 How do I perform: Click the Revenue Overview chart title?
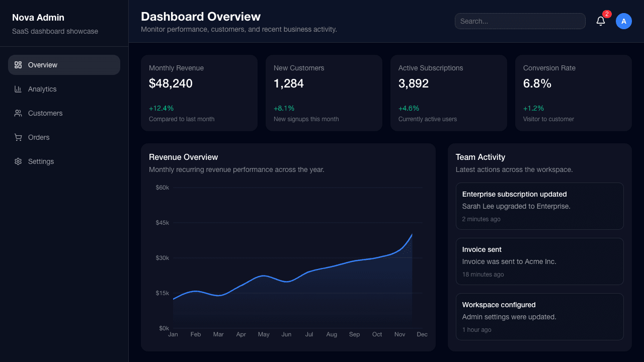pyautogui.click(x=184, y=157)
